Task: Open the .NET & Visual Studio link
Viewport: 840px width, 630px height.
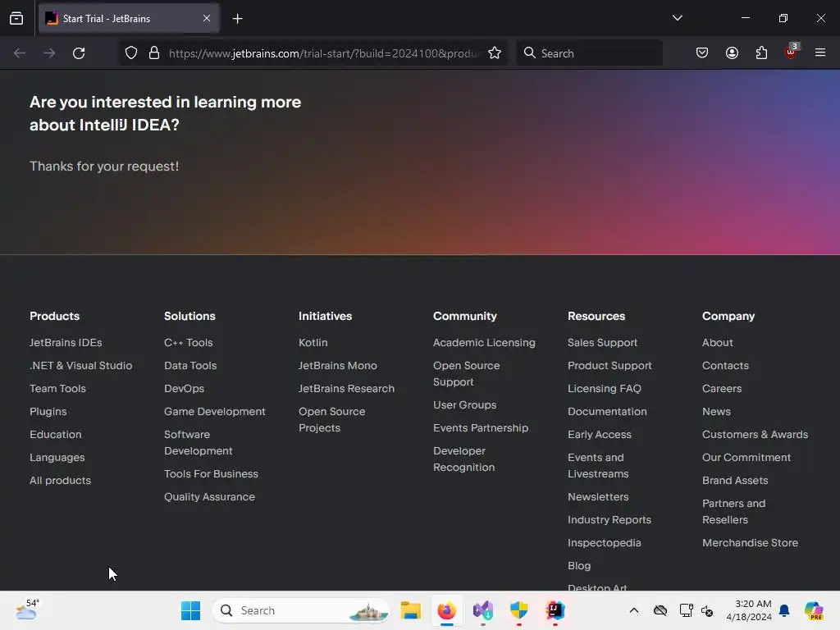Action: [x=81, y=365]
